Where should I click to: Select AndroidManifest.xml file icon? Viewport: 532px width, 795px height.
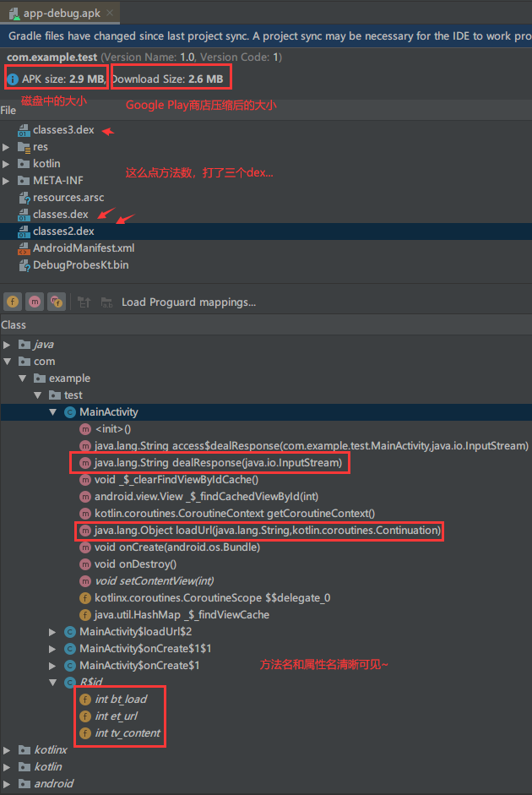[x=24, y=248]
